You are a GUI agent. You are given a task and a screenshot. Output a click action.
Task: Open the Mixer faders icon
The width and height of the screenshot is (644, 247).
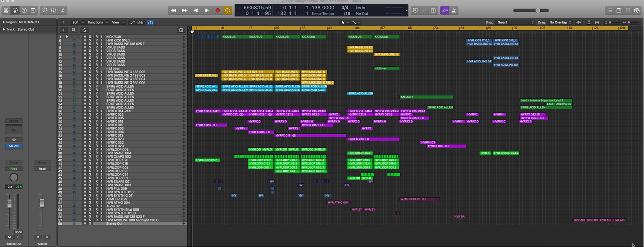coord(54,10)
